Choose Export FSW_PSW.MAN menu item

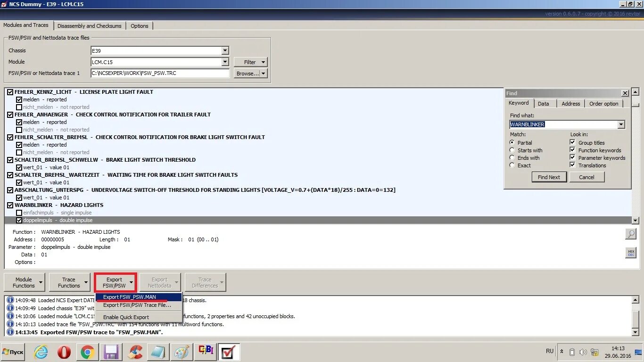139,297
